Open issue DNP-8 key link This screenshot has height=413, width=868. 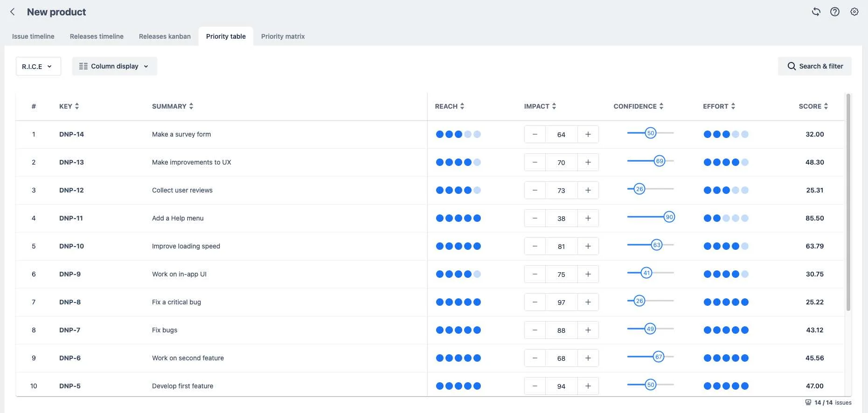(x=70, y=302)
